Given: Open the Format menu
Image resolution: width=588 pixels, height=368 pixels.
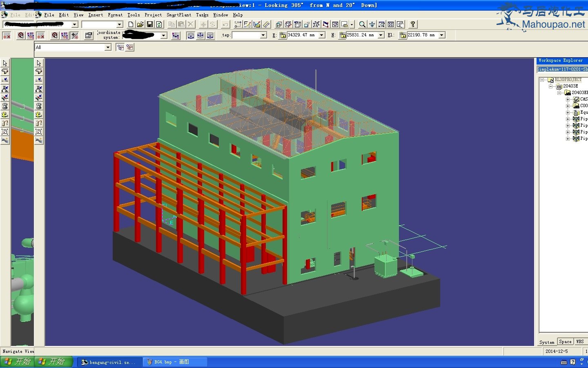Looking at the screenshot, I should tap(115, 15).
